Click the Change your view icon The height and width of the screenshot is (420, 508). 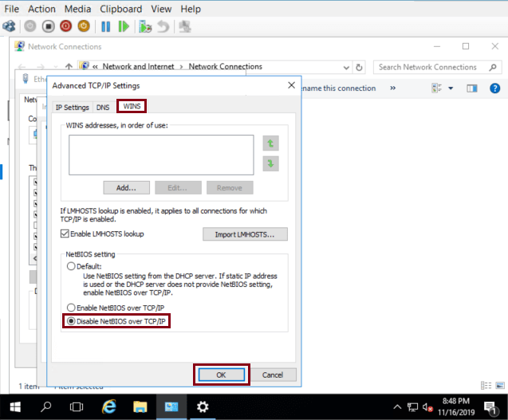437,88
